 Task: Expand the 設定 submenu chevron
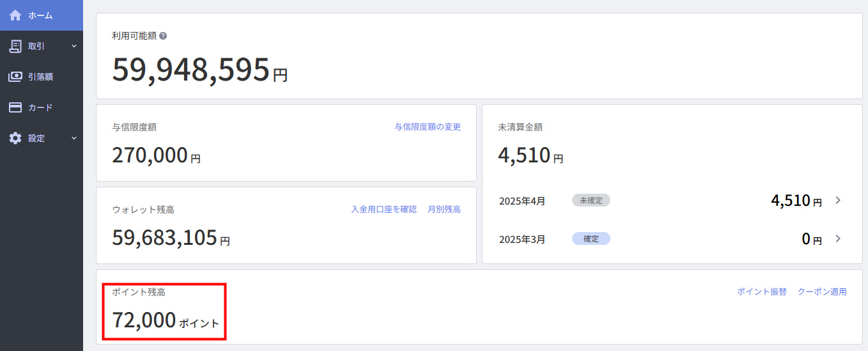tap(74, 138)
